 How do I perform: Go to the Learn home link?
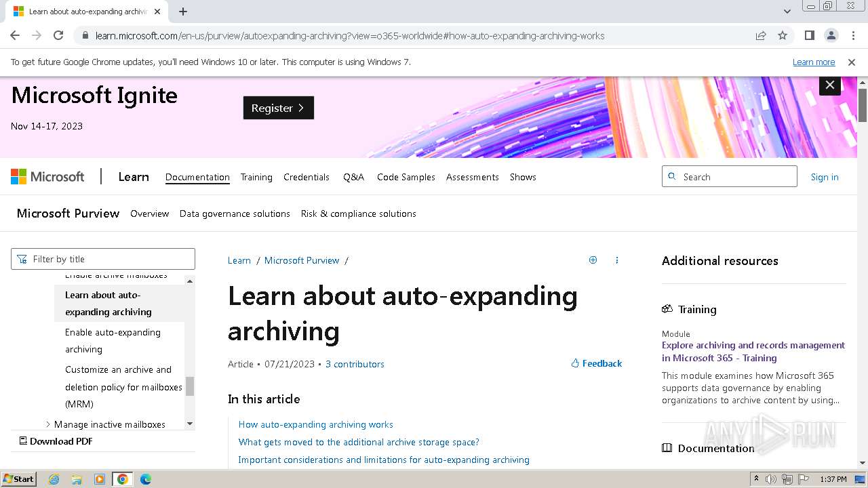(x=134, y=177)
